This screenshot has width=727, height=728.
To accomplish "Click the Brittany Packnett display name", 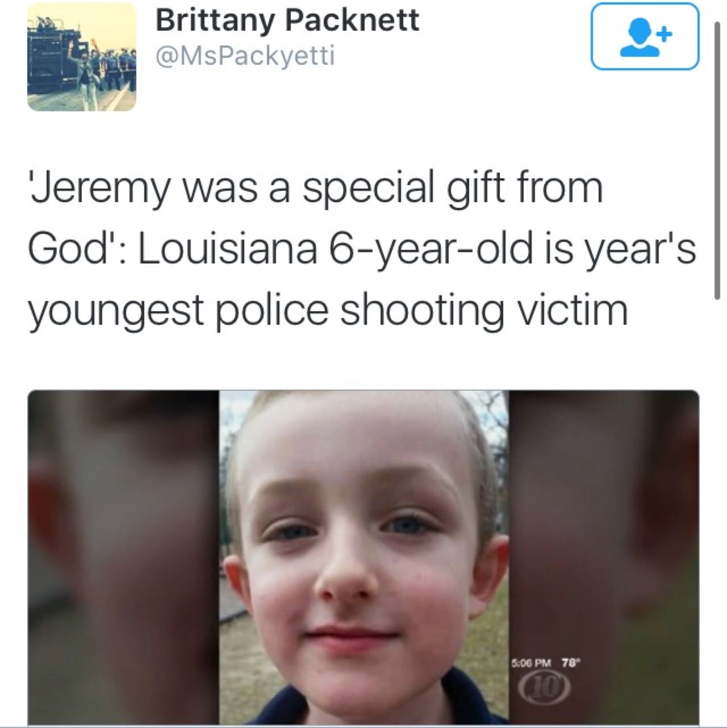I will coord(287,20).
